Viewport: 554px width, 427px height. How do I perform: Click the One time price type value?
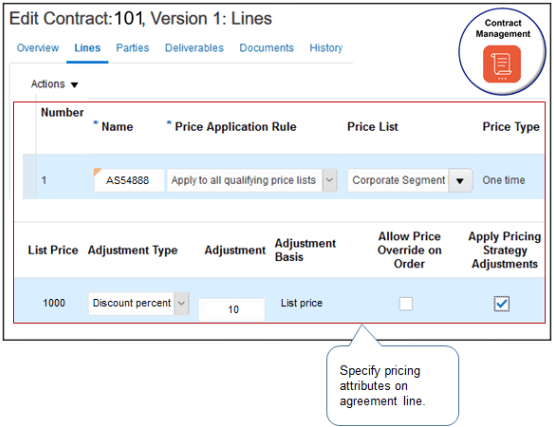pos(503,180)
